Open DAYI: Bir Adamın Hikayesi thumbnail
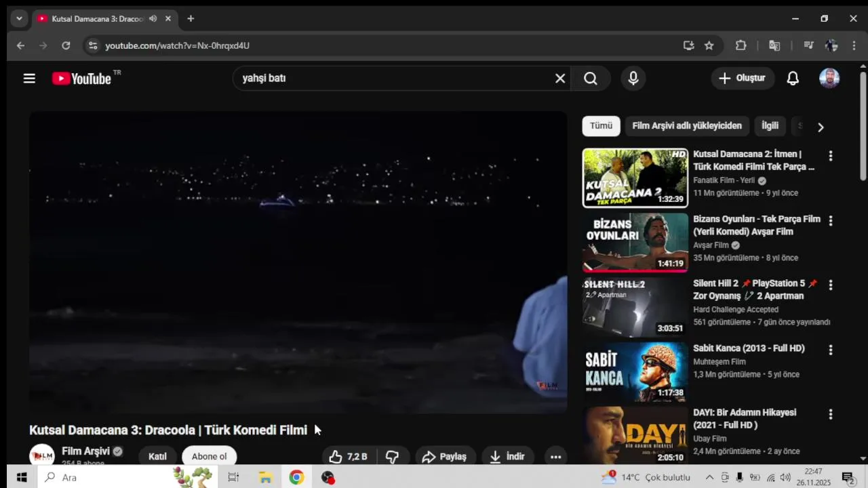The height and width of the screenshot is (488, 868). [635, 435]
